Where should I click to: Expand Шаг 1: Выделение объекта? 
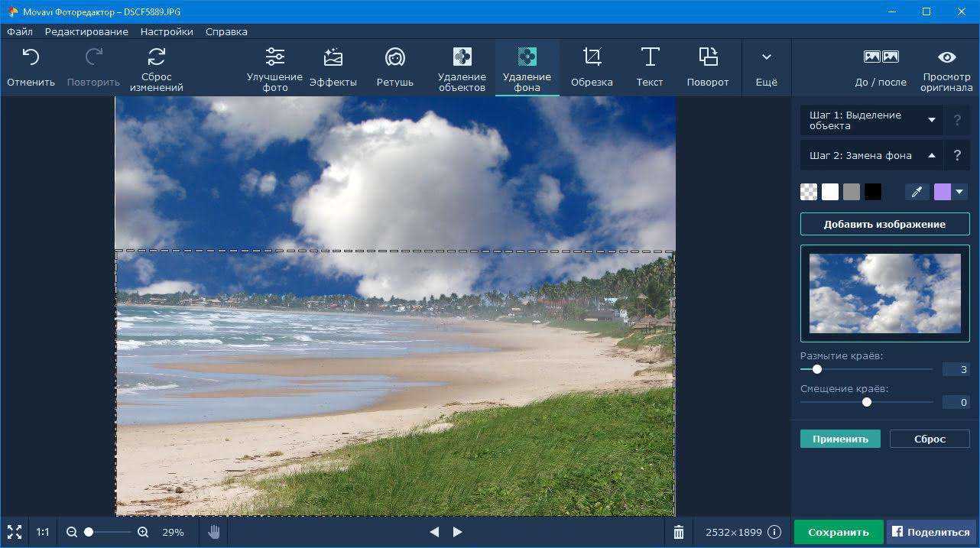871,120
